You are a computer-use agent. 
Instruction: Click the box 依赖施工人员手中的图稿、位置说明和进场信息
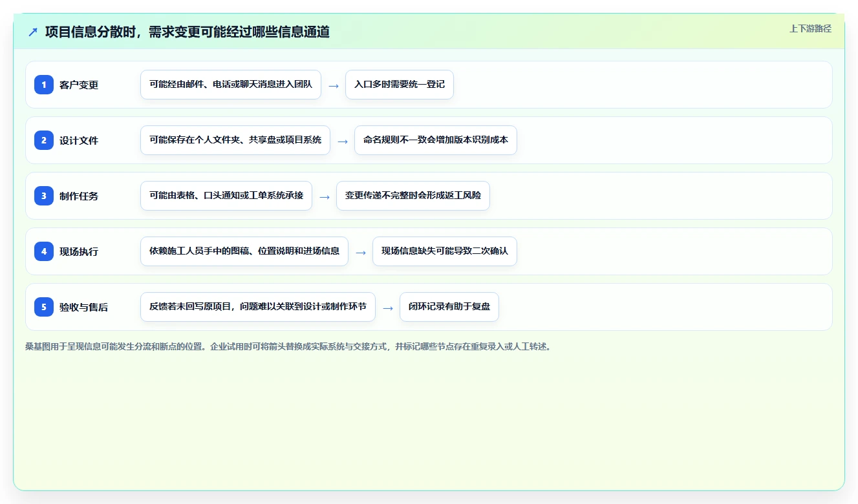click(x=244, y=251)
